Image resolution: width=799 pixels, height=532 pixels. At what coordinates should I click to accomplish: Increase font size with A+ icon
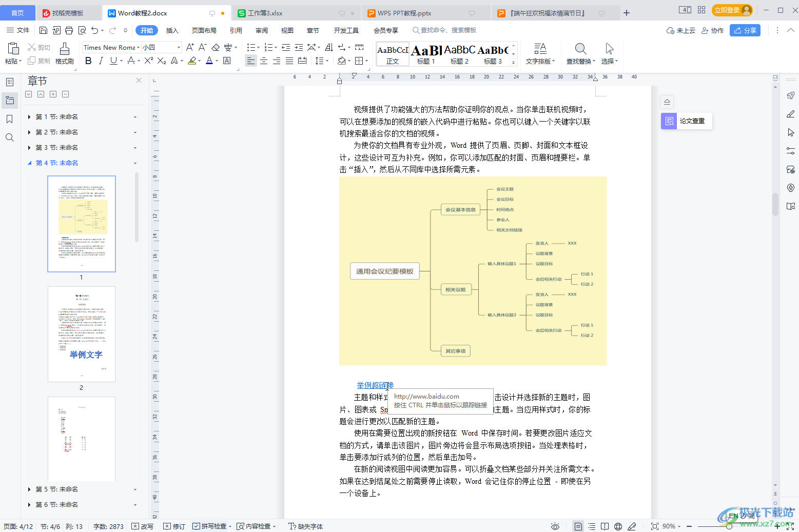click(x=190, y=47)
